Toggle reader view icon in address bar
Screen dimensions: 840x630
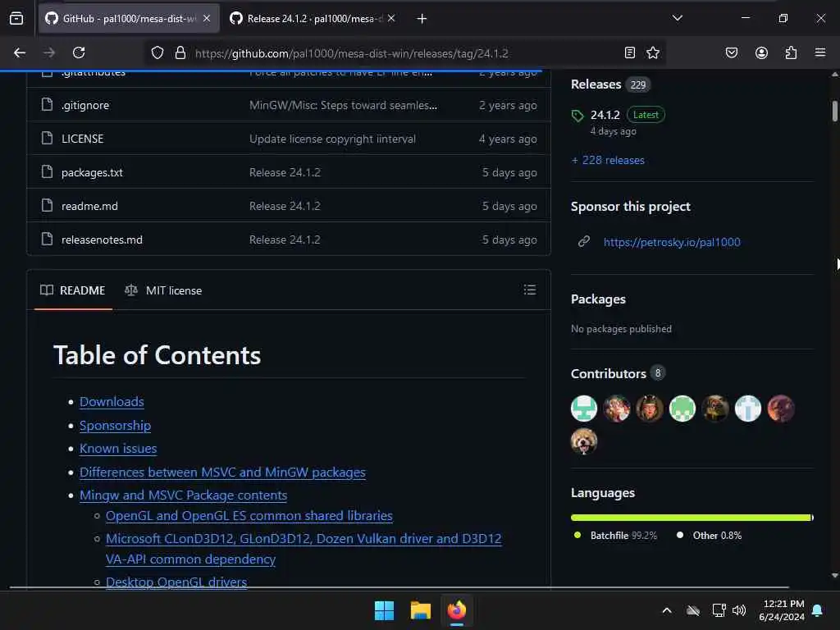pyautogui.click(x=630, y=52)
